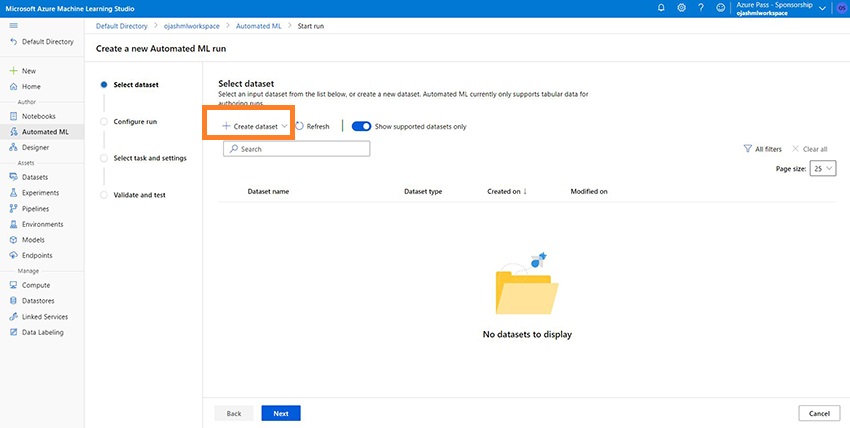This screenshot has height=428, width=850.
Task: Click the feedback smiley icon
Action: coord(721,7)
